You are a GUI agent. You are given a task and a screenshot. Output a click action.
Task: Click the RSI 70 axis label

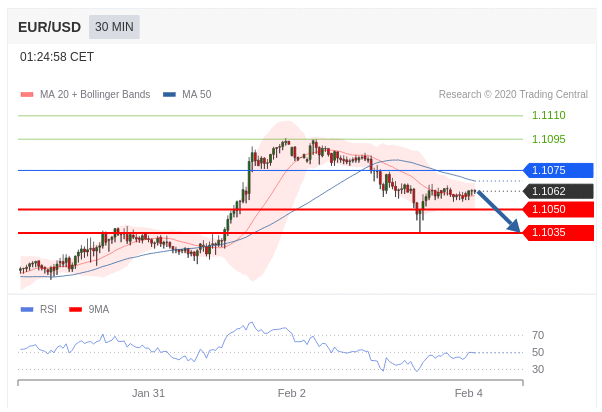[x=538, y=335]
